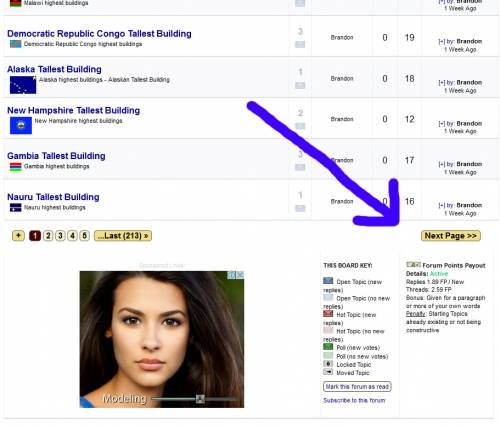Viewport: 500px width, 426px height.
Task: Click the Democratic Republic Congo flag icon
Action: pyautogui.click(x=16, y=44)
